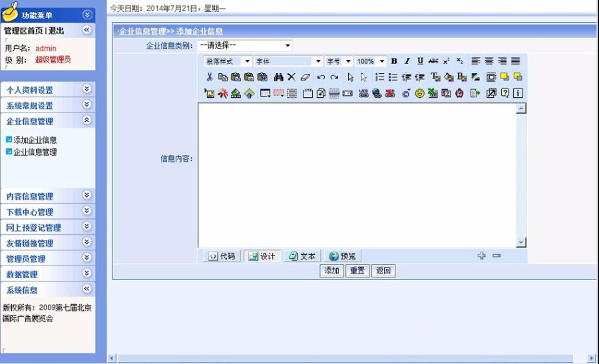The width and height of the screenshot is (599, 364).
Task: Toggle italic formatting in the editor
Action: tap(407, 61)
